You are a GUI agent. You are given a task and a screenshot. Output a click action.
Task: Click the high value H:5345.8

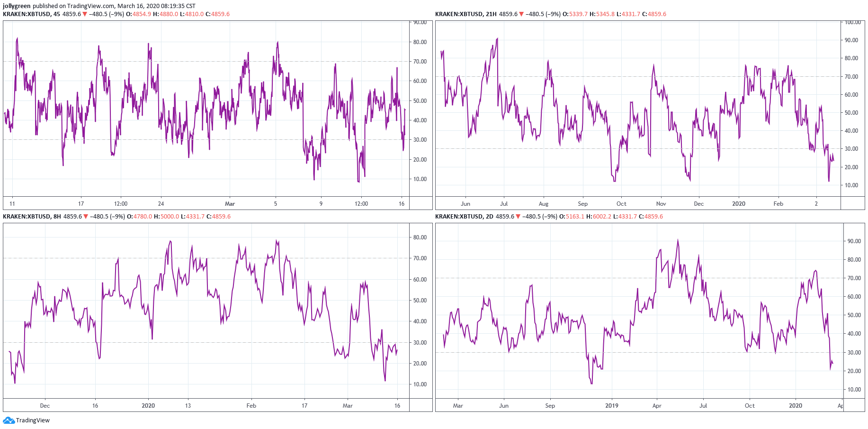pos(602,14)
